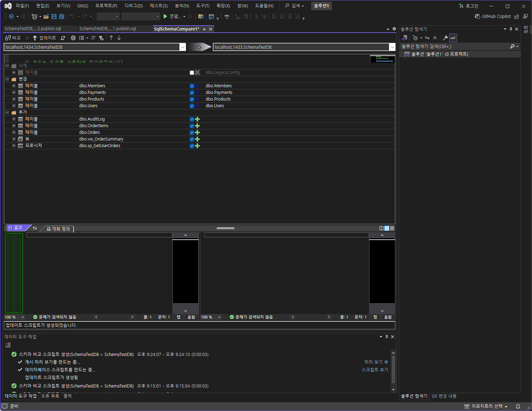Click the Generate Script icon next to 업데이트
This screenshot has width=532, height=411.
click(63, 38)
